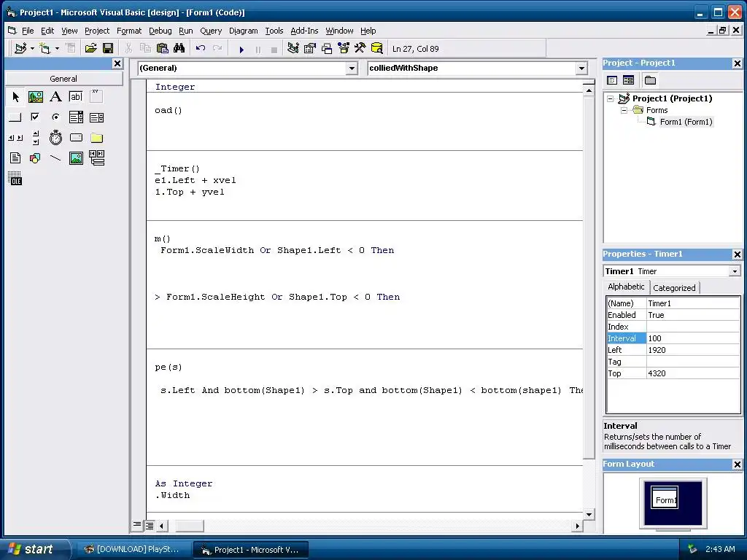Open Properties Window toolbar icon
The height and width of the screenshot is (560, 747).
[309, 48]
